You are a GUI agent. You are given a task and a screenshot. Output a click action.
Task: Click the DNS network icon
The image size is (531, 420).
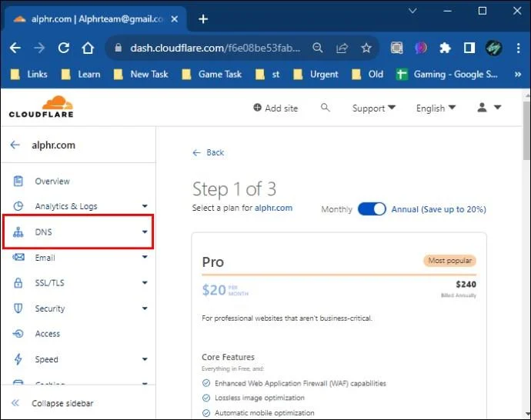[x=18, y=232]
